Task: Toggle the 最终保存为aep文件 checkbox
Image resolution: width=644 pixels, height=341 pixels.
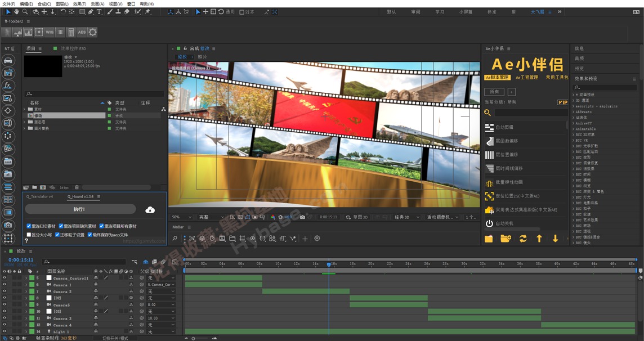Action: 90,235
